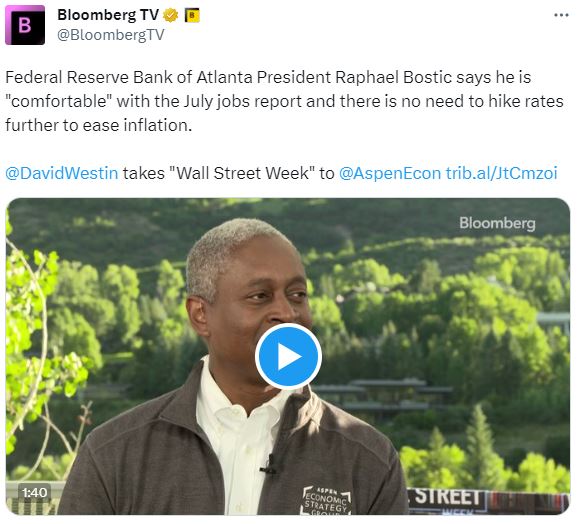Screen dimensions: 577x524
Task: Follow the trib.al/JtCmzoi link
Action: pyautogui.click(x=502, y=173)
